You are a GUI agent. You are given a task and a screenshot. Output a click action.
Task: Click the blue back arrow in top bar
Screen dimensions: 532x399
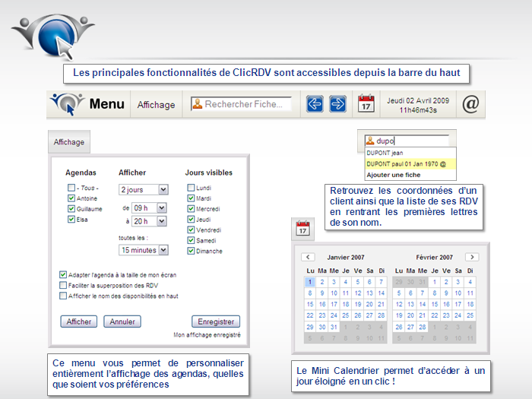pos(315,104)
